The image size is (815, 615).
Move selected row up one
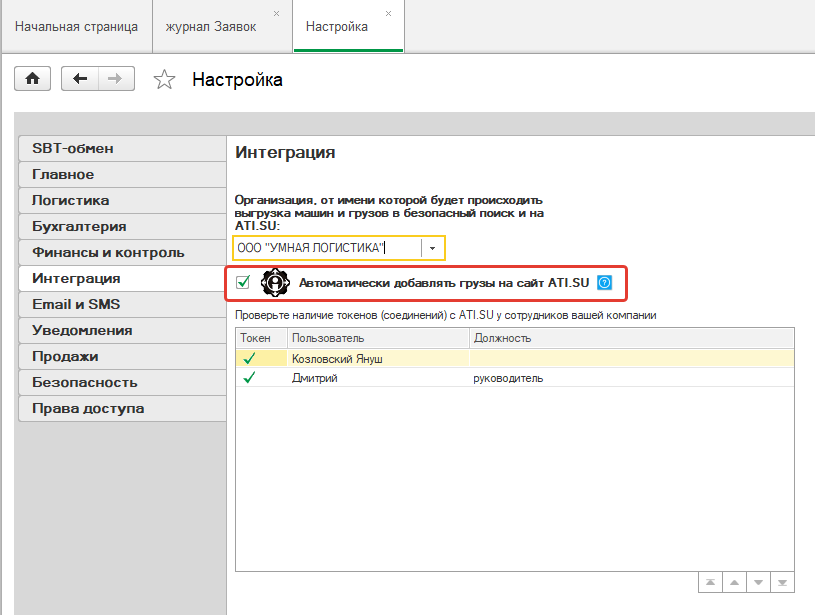point(734,582)
